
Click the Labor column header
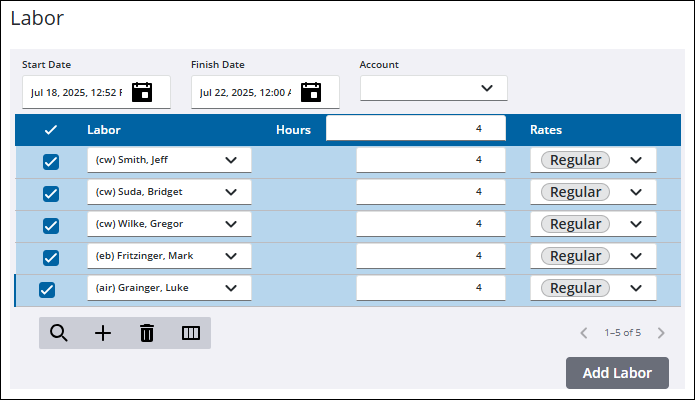point(104,130)
